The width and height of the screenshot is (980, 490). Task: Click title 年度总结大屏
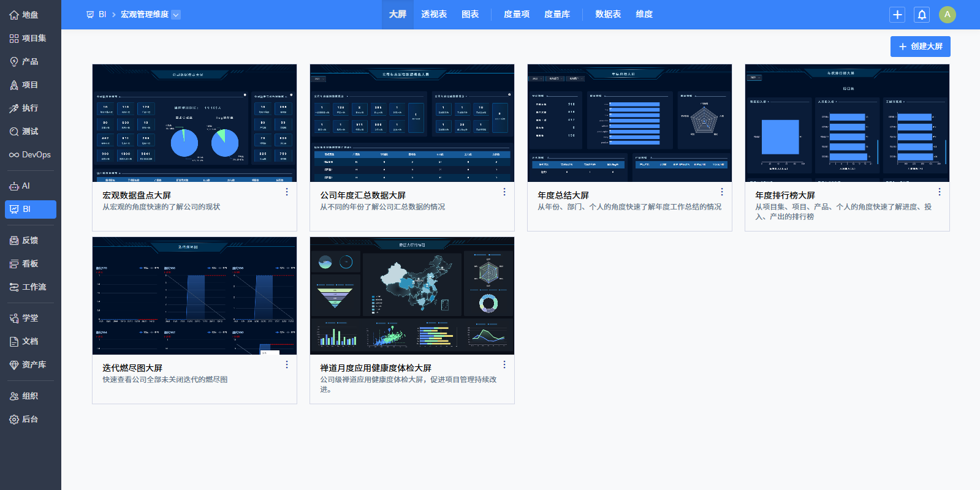[x=563, y=195]
